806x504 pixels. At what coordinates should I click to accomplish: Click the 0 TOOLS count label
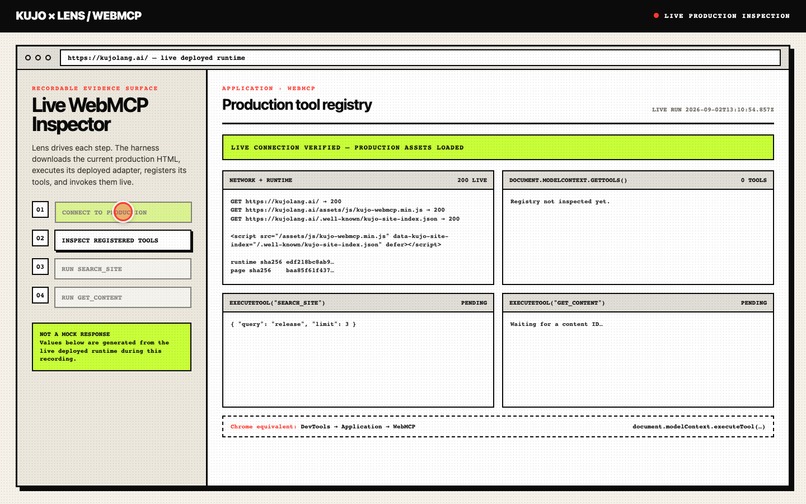pyautogui.click(x=754, y=180)
